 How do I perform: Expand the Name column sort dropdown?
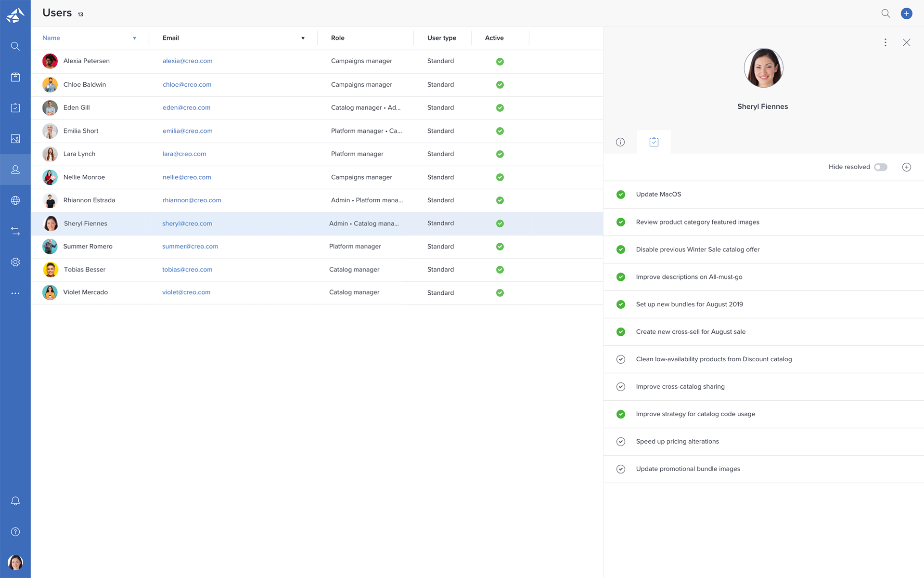(134, 38)
